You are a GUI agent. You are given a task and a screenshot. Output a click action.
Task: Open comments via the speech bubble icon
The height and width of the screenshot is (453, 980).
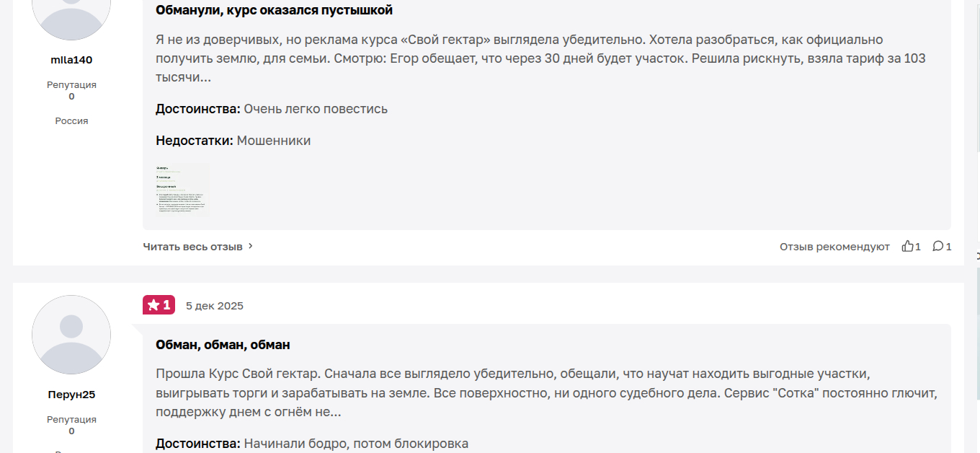[x=937, y=246]
